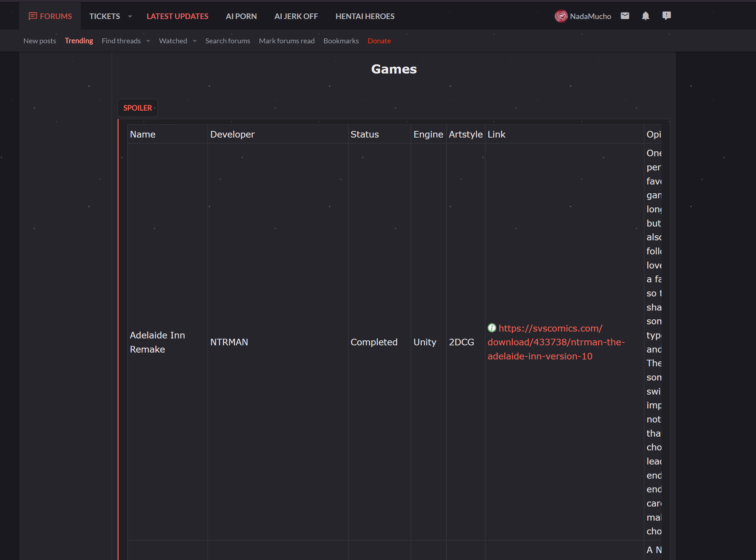Expand the Watched dropdown arrow

click(x=195, y=41)
